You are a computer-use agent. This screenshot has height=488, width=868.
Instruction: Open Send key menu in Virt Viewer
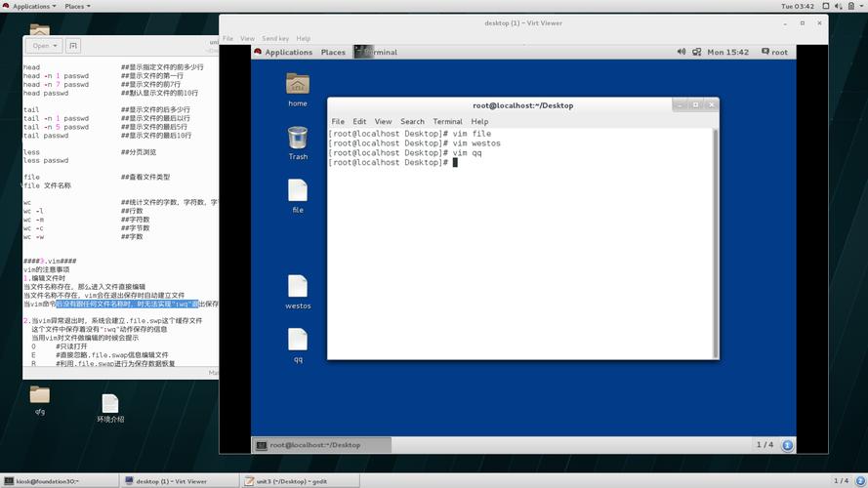pyautogui.click(x=275, y=39)
